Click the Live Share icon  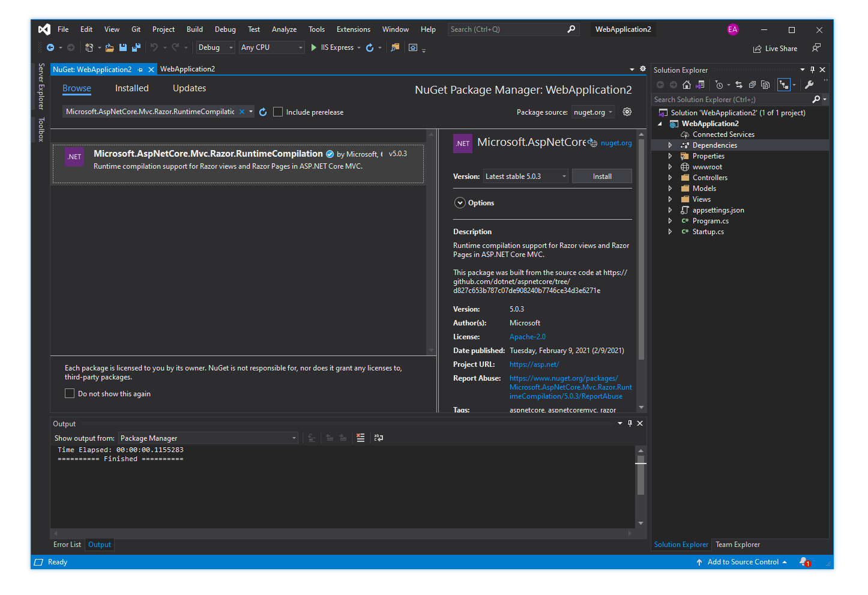757,49
